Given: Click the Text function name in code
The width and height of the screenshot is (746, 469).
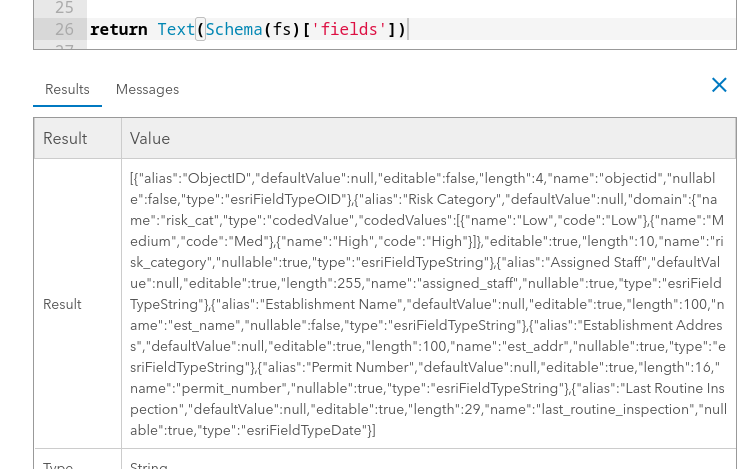Looking at the screenshot, I should (176, 30).
